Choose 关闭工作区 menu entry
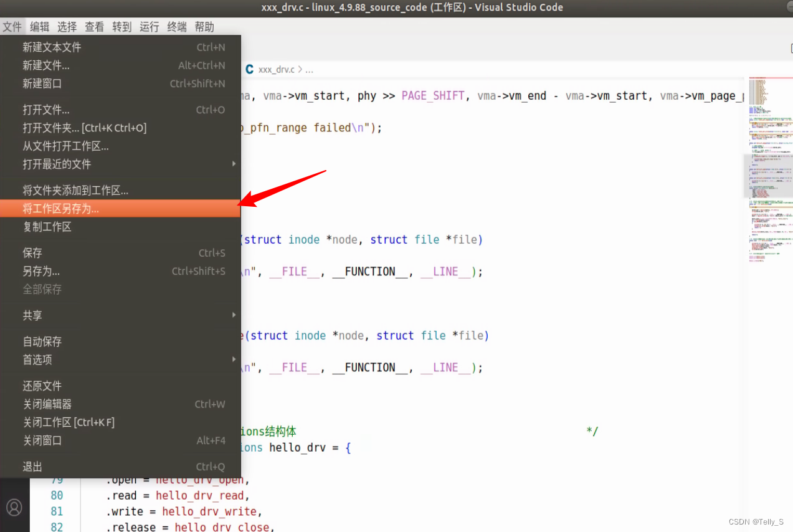 click(120, 422)
